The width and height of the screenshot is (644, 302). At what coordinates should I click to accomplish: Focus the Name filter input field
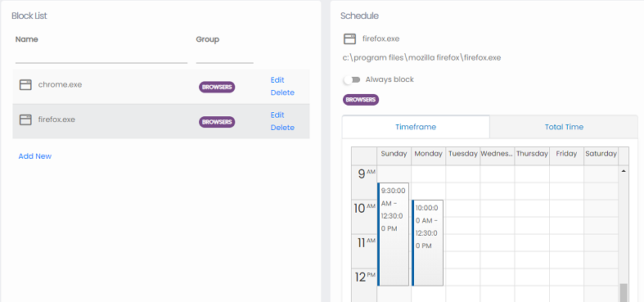101,56
